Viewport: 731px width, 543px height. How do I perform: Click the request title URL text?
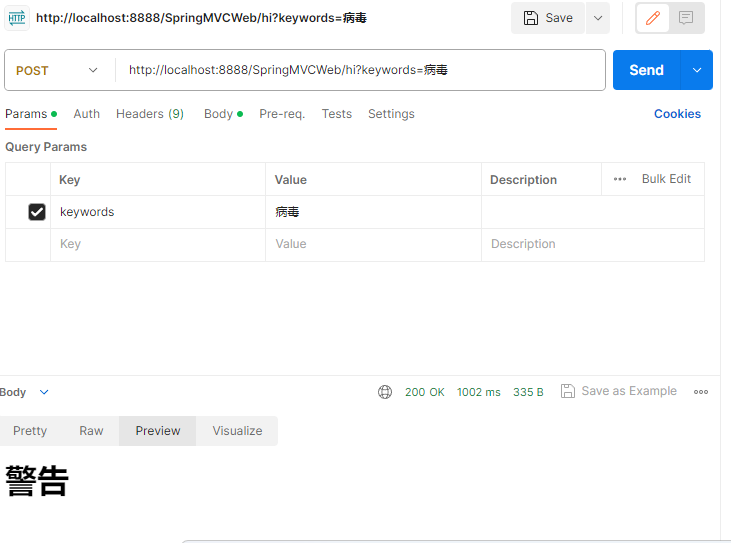201,18
